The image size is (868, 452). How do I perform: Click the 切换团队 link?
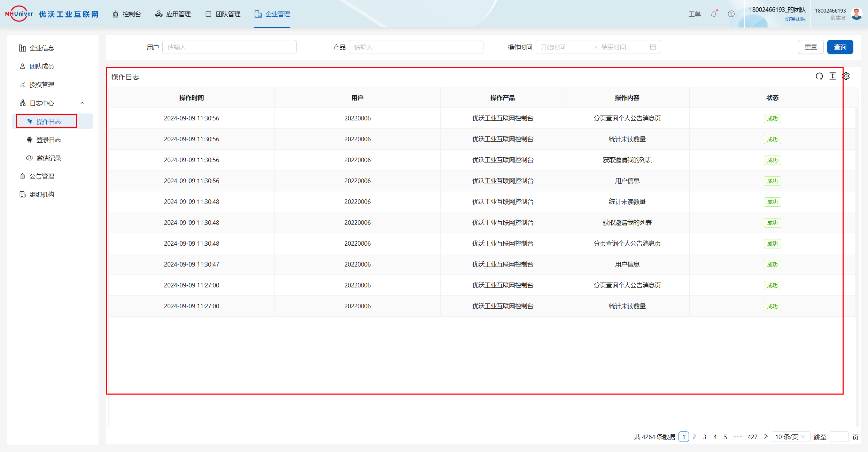[795, 19]
